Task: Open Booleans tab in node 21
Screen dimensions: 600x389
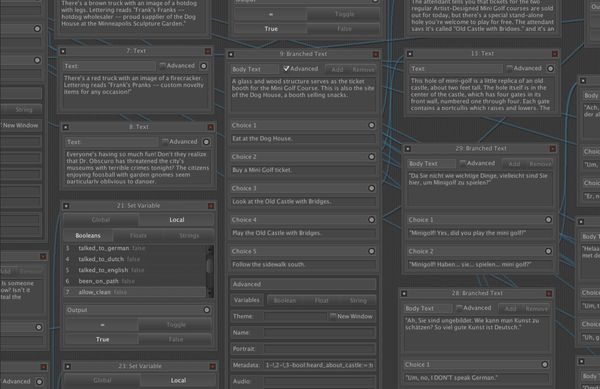Action: (88, 236)
